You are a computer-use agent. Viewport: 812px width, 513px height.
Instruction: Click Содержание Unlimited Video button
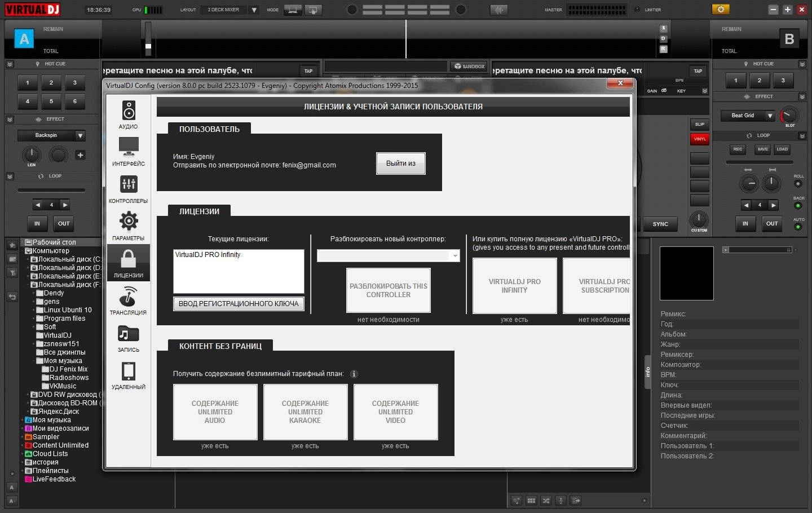[x=395, y=412]
